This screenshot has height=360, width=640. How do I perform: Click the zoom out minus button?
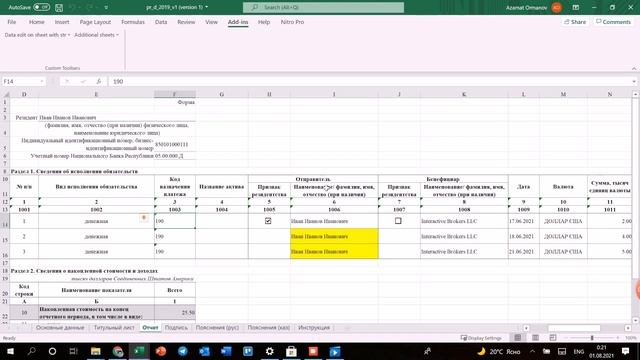pyautogui.click(x=565, y=338)
